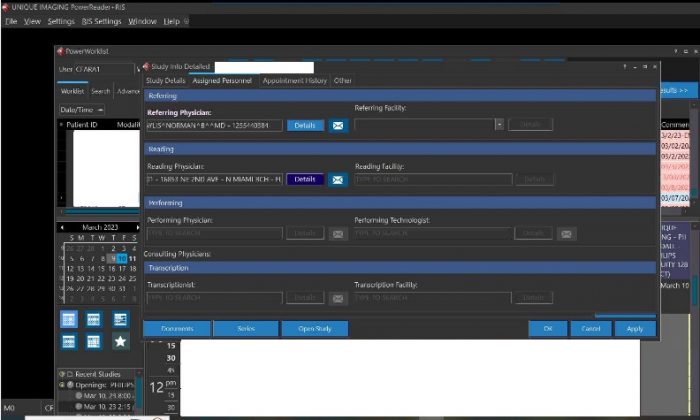
Task: Collapse the Openings tree node
Action: click(x=62, y=385)
